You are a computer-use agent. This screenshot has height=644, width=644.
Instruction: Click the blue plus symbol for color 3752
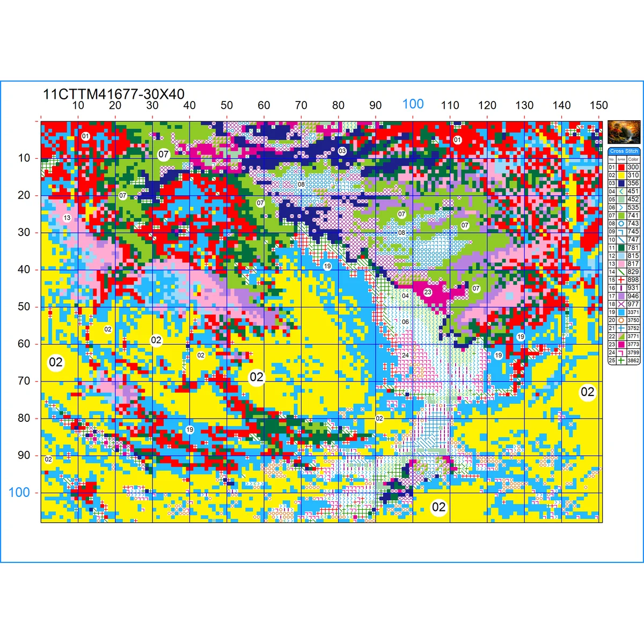621,328
